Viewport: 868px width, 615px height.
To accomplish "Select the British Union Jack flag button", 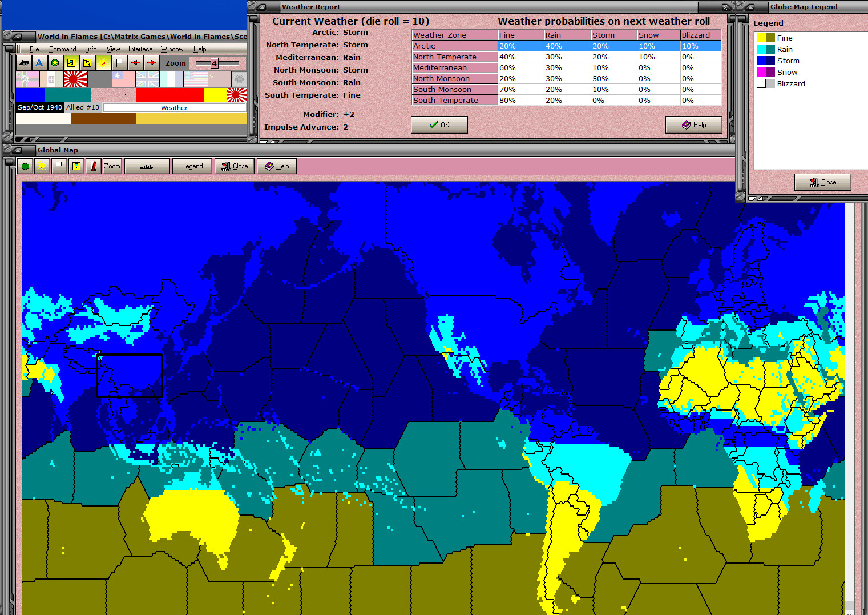I will tap(147, 80).
